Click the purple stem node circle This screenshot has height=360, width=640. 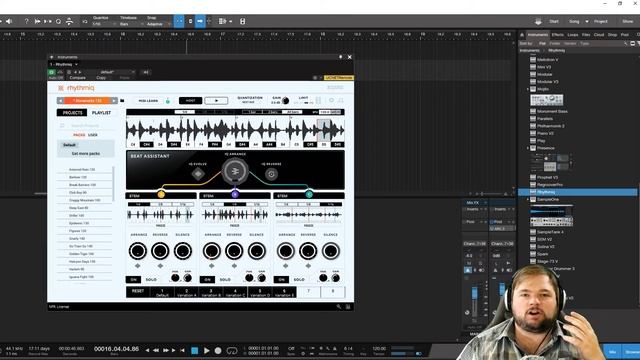(235, 194)
